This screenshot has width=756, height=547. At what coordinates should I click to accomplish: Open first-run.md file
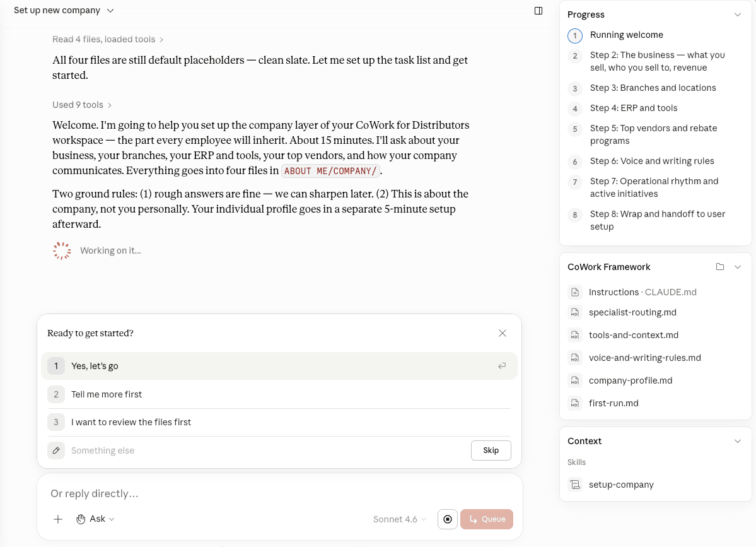coord(614,403)
